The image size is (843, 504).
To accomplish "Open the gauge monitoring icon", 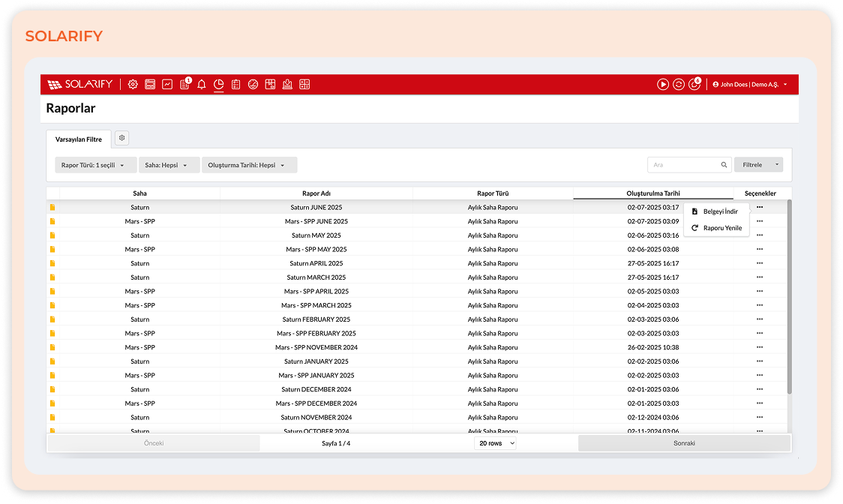I will 253,84.
